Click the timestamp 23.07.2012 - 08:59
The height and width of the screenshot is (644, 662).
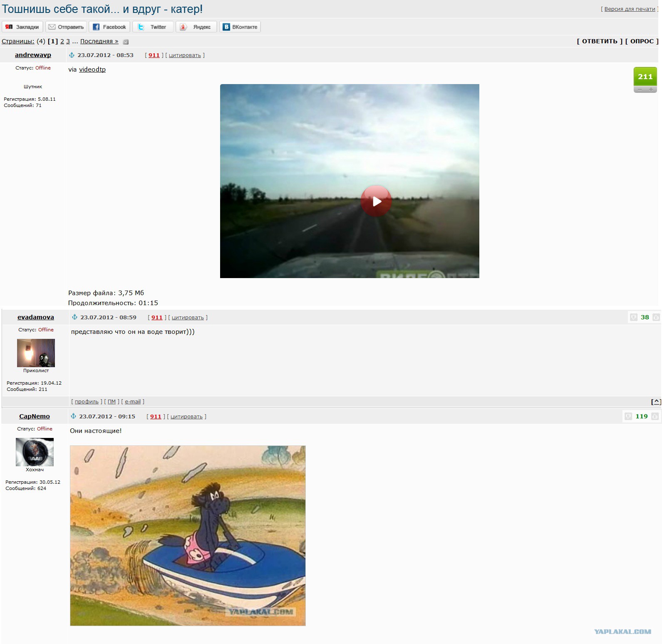(x=108, y=318)
